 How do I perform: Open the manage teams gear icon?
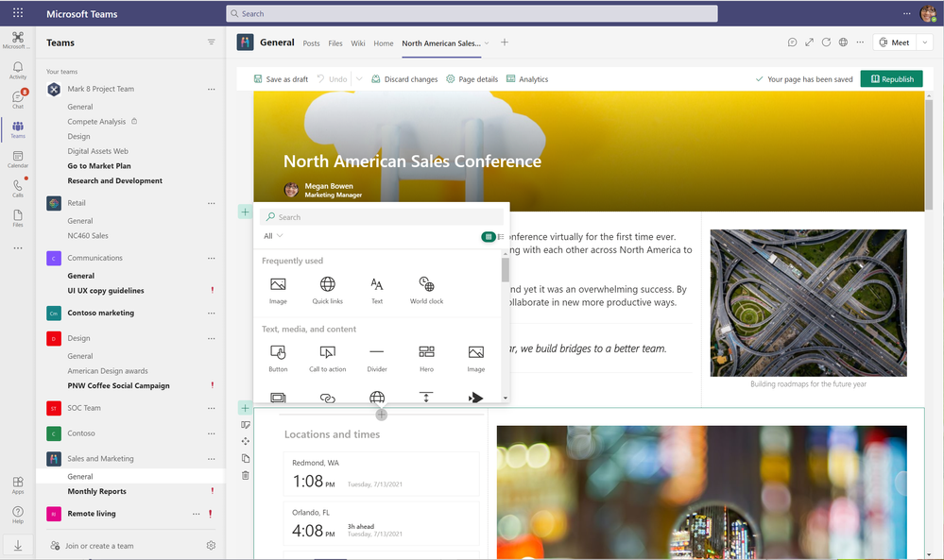coord(211,545)
